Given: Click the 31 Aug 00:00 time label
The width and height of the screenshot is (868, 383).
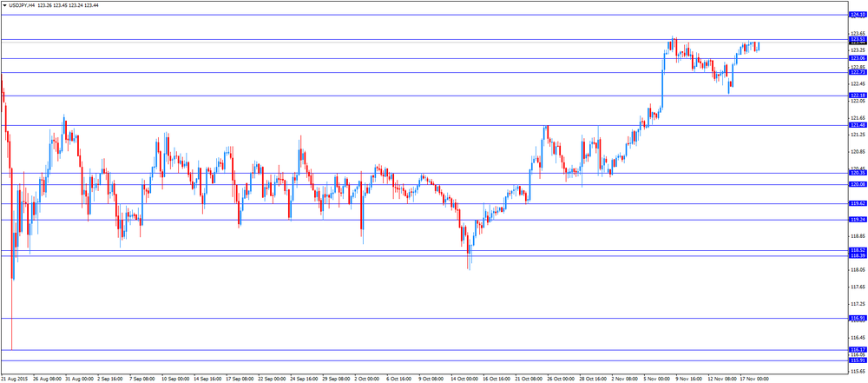Looking at the screenshot, I should 79,380.
